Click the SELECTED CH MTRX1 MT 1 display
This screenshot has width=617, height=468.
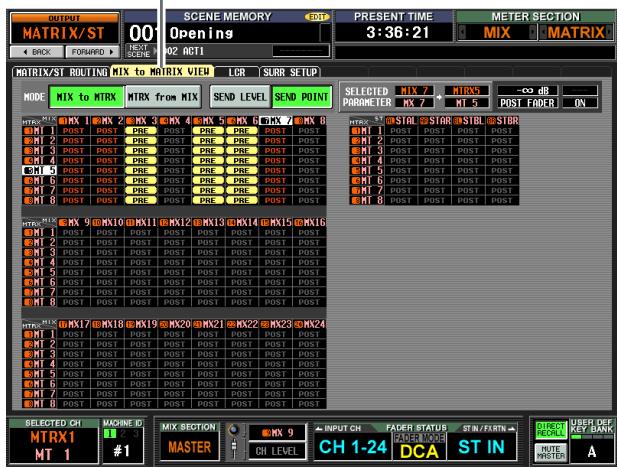53,446
